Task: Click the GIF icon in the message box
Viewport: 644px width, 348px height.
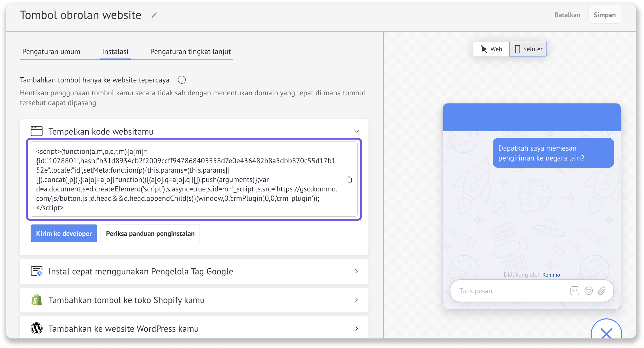Action: tap(574, 291)
